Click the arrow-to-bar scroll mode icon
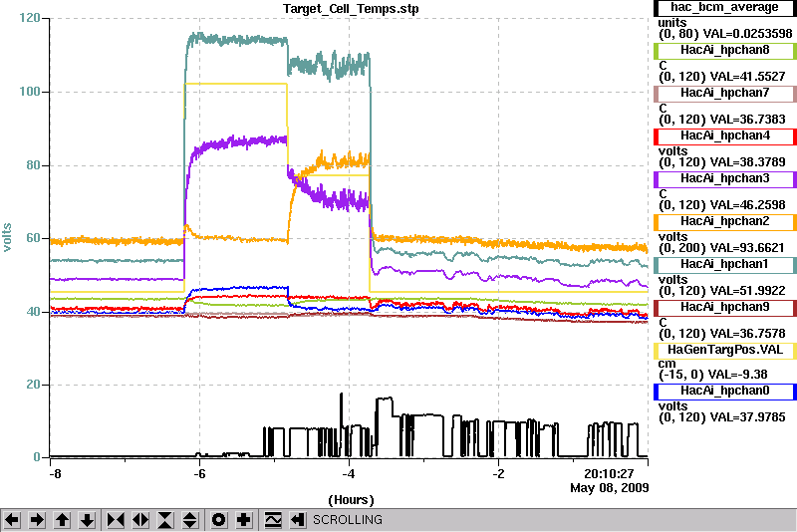The width and height of the screenshot is (797, 532). [298, 520]
